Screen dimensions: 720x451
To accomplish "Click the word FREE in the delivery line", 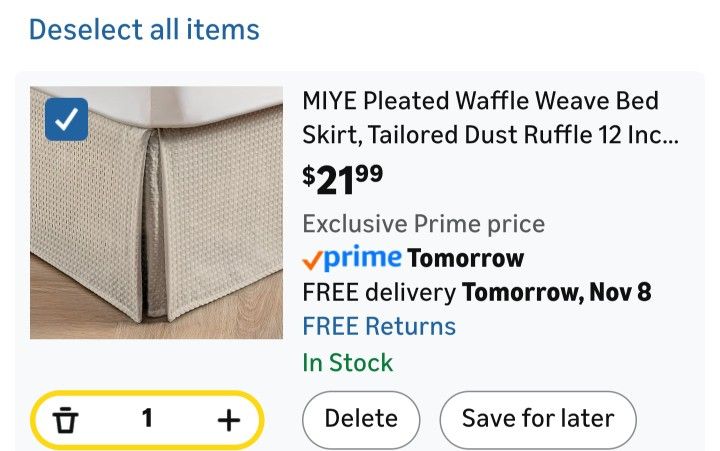I will pos(329,293).
